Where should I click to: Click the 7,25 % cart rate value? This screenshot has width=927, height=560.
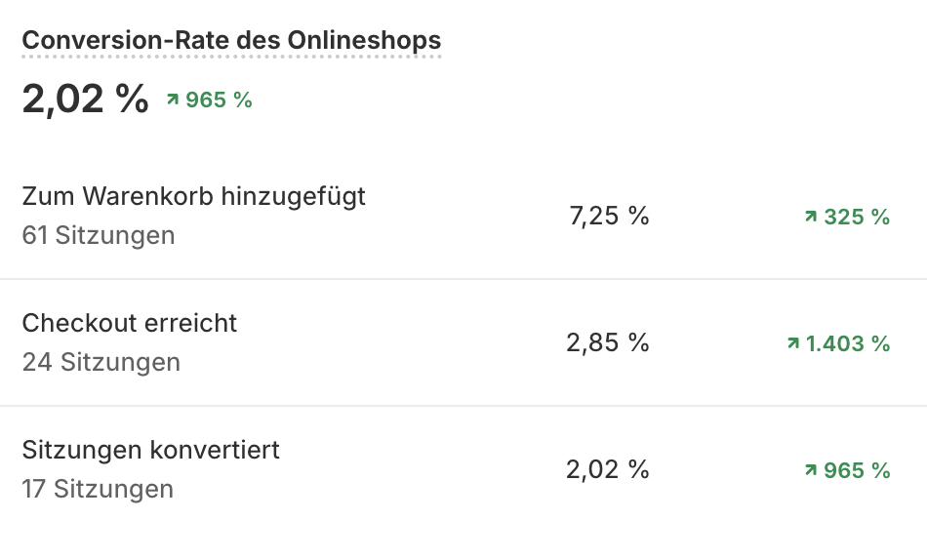click(x=609, y=216)
